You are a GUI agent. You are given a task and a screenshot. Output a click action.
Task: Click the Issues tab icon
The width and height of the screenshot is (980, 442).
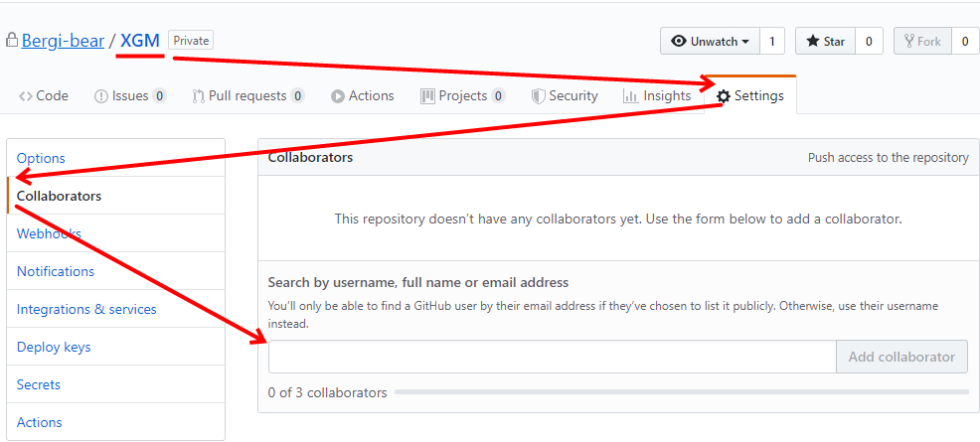click(x=101, y=96)
